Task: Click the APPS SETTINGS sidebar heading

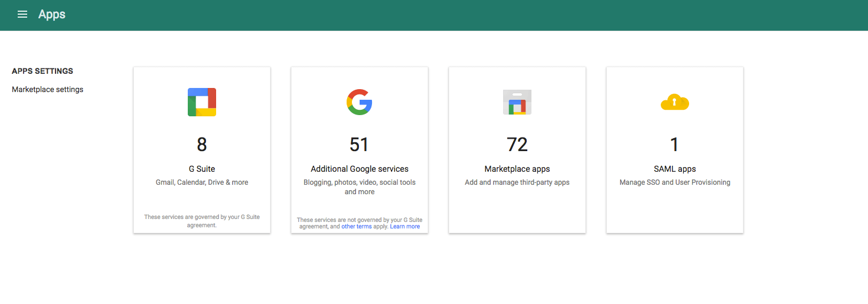Action: tap(43, 71)
